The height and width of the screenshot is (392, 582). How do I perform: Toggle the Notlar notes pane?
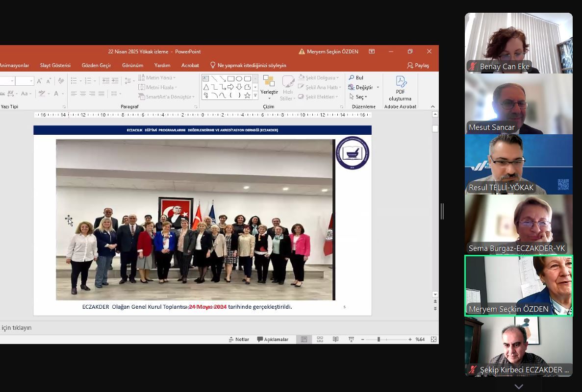tap(239, 339)
